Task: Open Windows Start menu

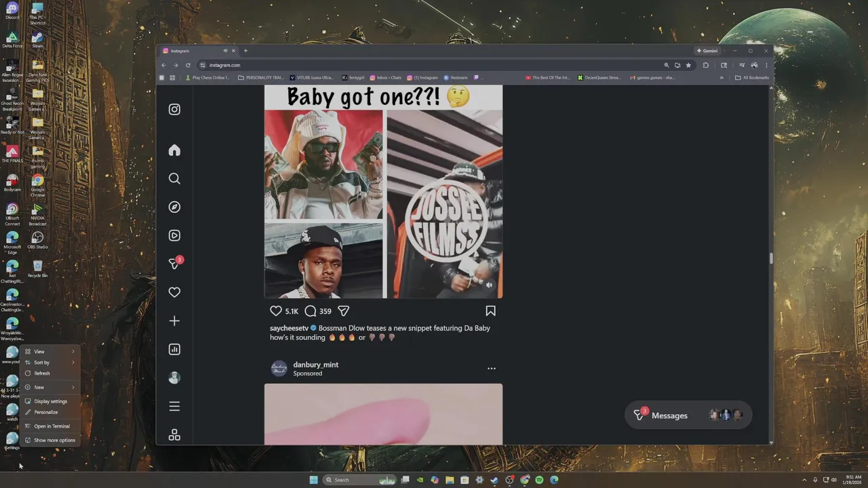Action: (x=313, y=480)
